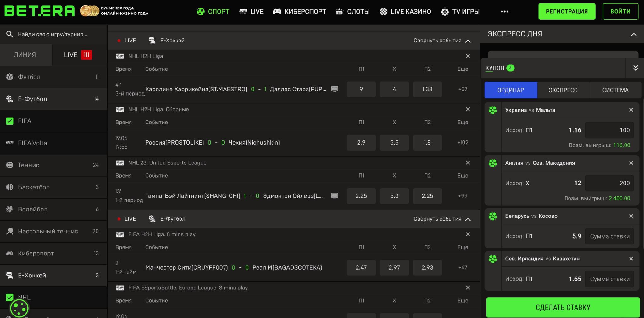Open the three-dots more menu
Image resolution: width=644 pixels, height=318 pixels.
504,12
